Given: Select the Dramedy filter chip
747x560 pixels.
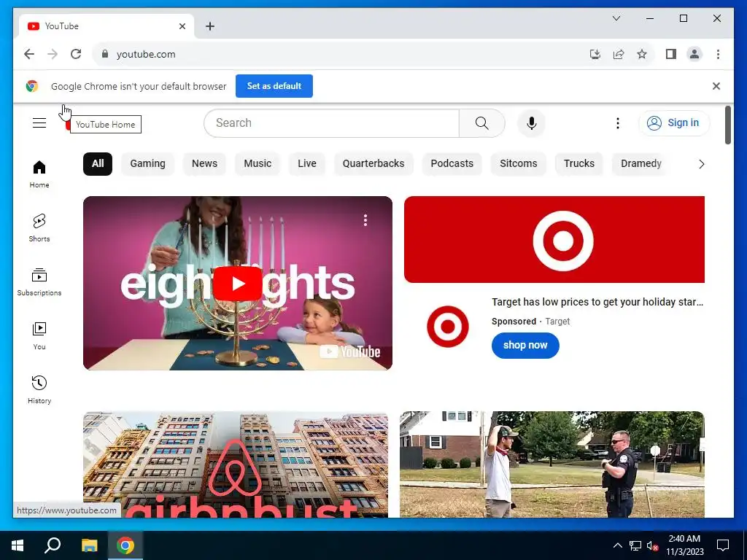Looking at the screenshot, I should [x=640, y=164].
